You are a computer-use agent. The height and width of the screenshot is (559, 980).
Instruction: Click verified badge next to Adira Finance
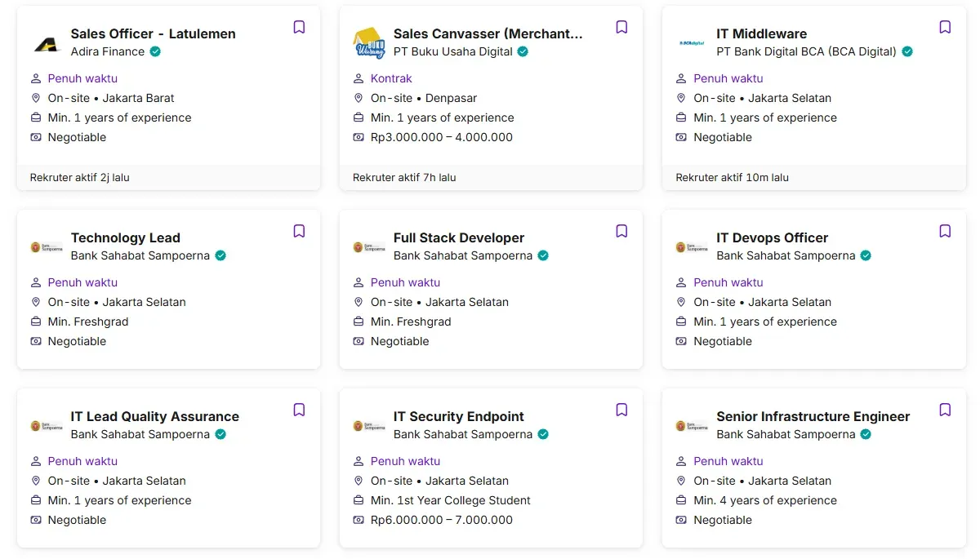[155, 51]
